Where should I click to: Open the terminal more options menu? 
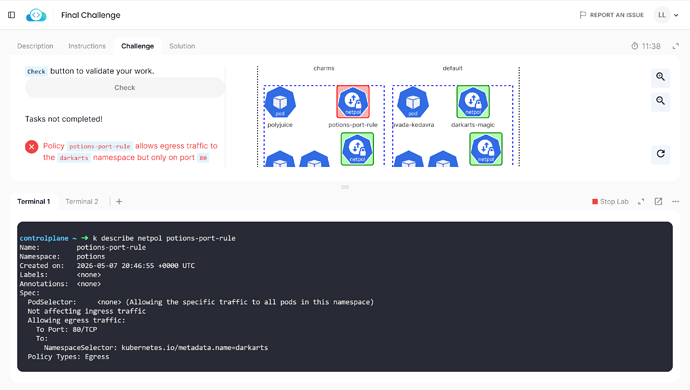tap(675, 202)
